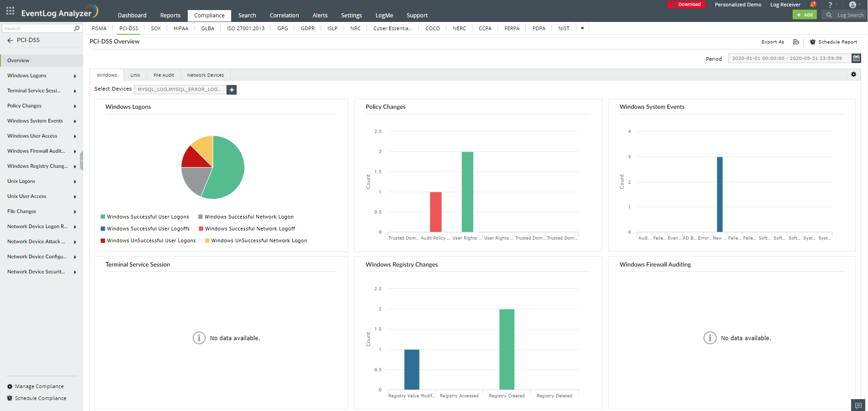Open the user account avatar icon

point(852,5)
